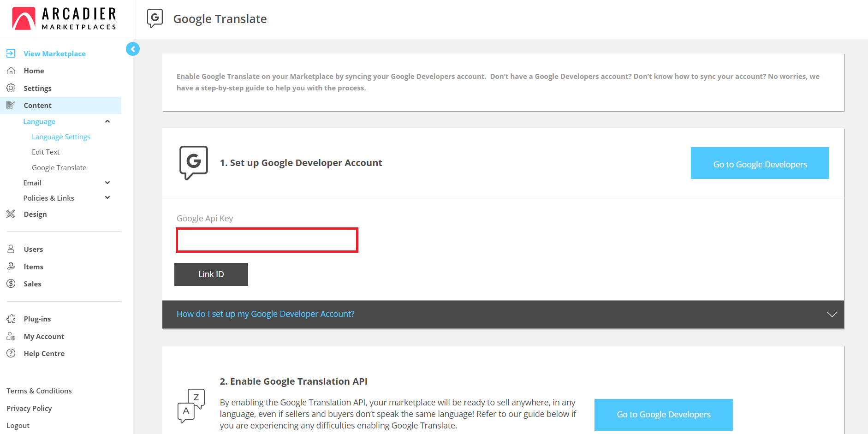Image resolution: width=868 pixels, height=434 pixels.
Task: Open the Users menu item
Action: 33,249
